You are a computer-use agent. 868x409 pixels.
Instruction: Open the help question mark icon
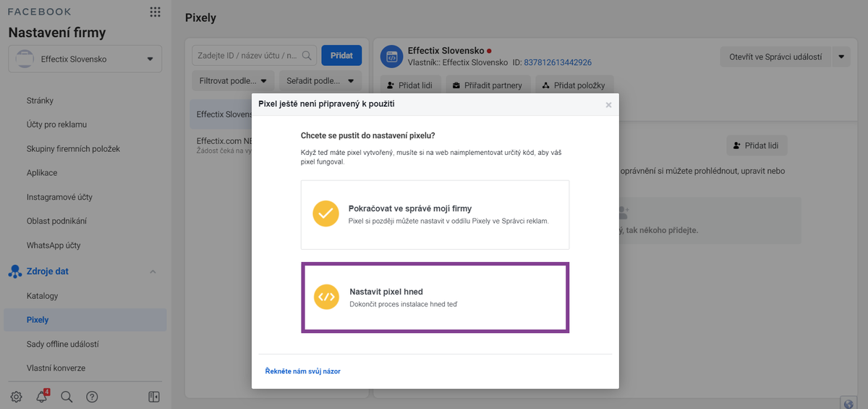click(92, 397)
